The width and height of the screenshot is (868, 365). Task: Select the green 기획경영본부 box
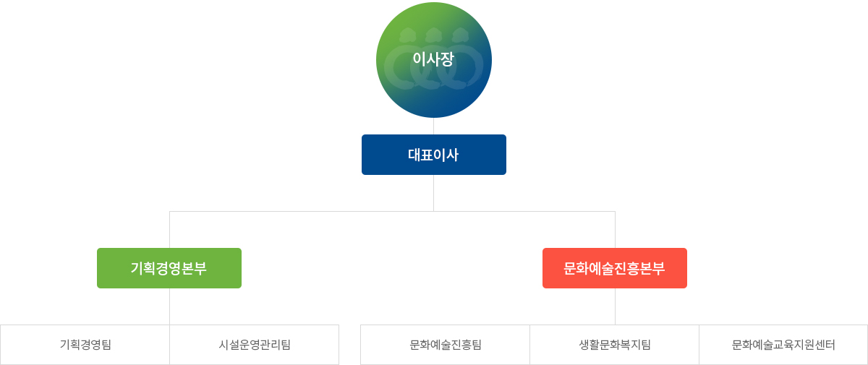click(169, 268)
